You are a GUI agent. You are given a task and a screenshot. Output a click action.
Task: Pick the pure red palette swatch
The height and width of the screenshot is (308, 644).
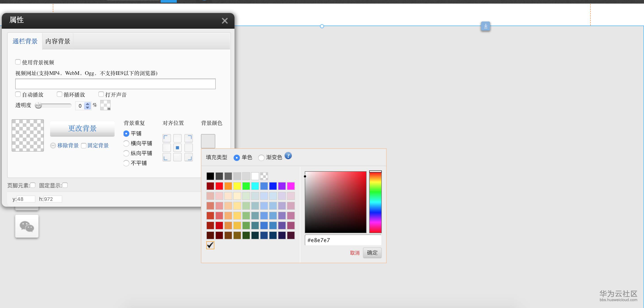219,186
